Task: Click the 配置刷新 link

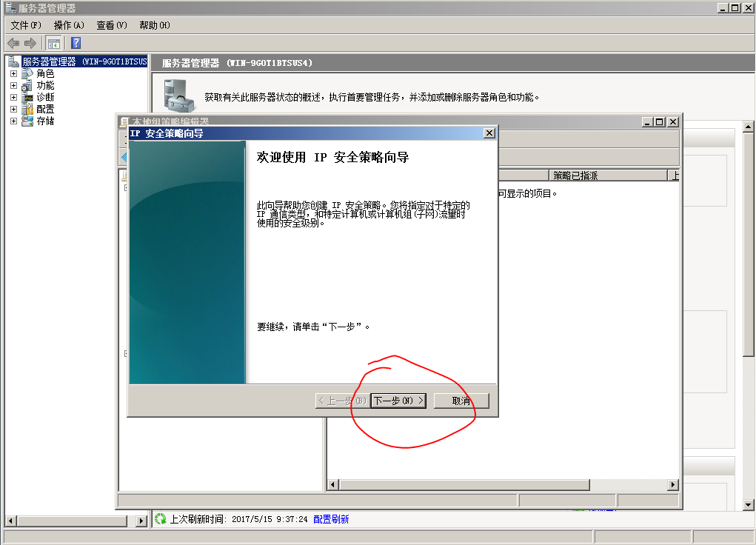Action: (x=331, y=519)
